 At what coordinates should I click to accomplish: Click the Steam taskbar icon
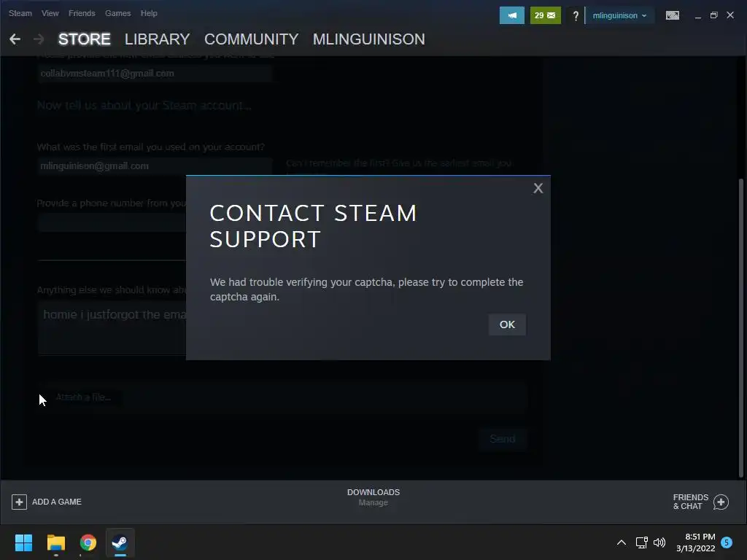[x=120, y=542]
